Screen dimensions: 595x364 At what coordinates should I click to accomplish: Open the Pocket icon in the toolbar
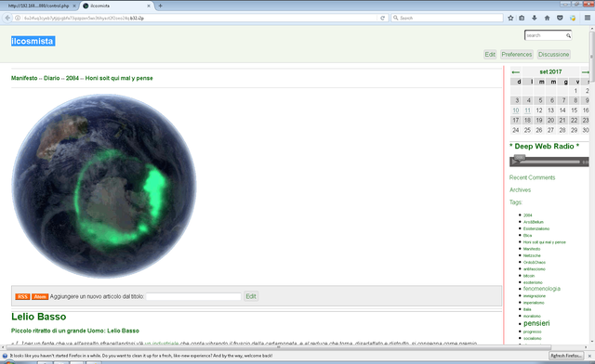tap(560, 18)
